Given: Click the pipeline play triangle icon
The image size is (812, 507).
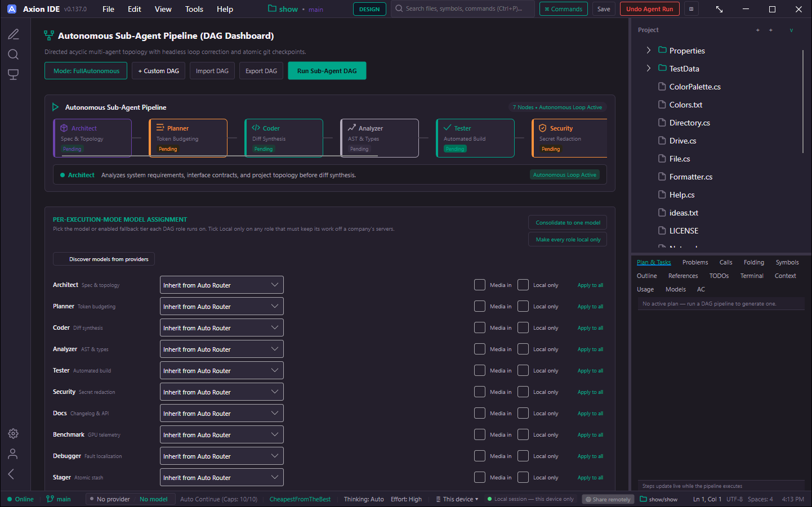Looking at the screenshot, I should (55, 107).
